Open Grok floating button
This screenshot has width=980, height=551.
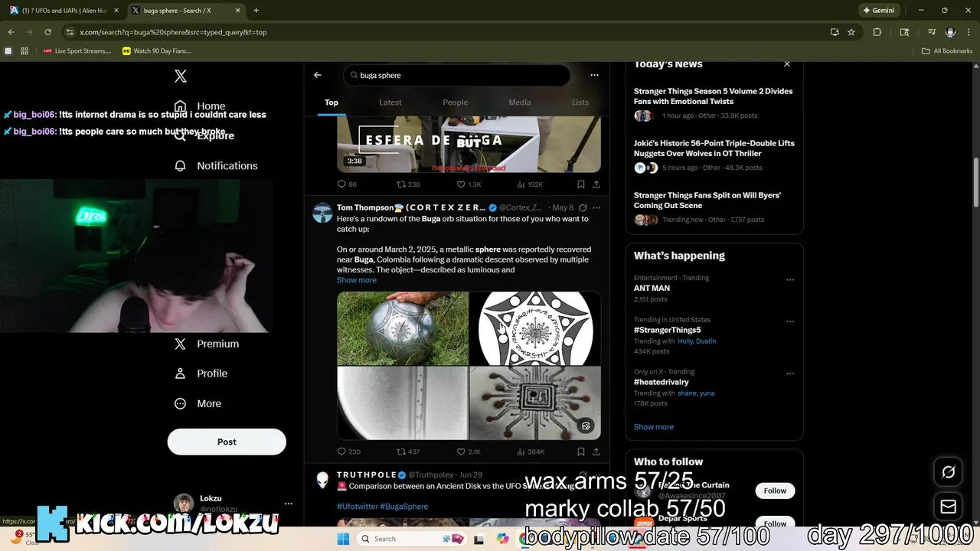point(948,472)
